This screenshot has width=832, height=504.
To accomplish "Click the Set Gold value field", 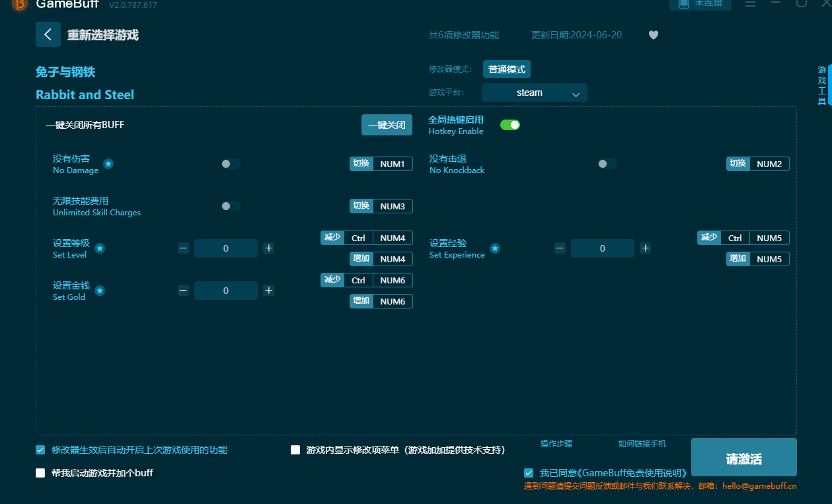I will (226, 291).
